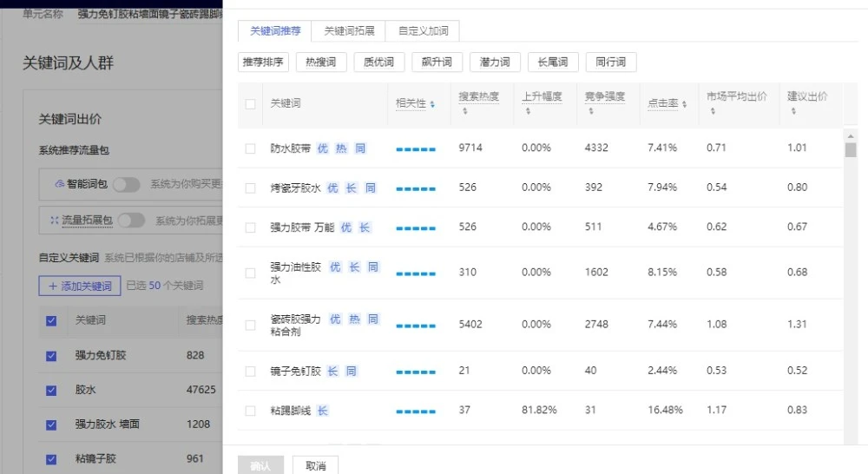Sort by 市场平均出价 column arrows
868x474 pixels.
point(713,111)
